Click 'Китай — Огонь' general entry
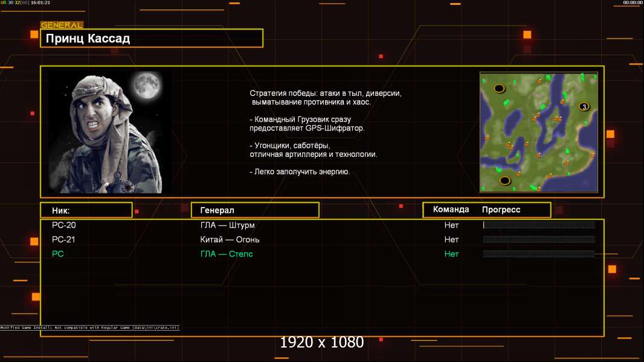Viewport: 644px width, 362px height. pos(230,240)
